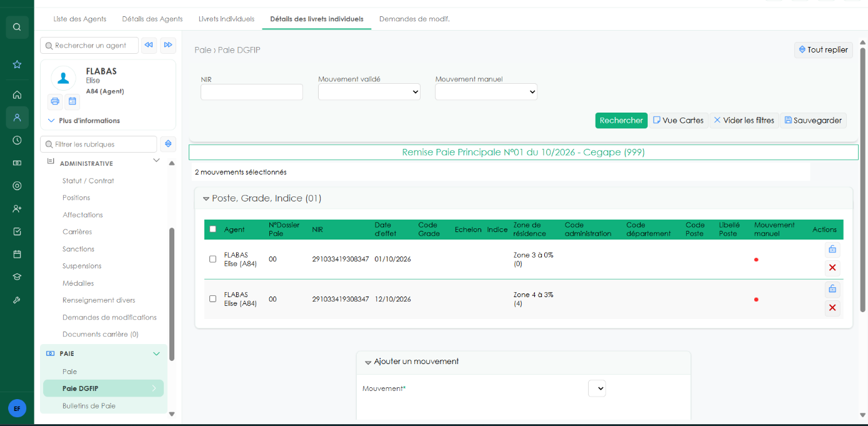868x426 pixels.
Task: Click Vider les filtres
Action: coord(744,121)
